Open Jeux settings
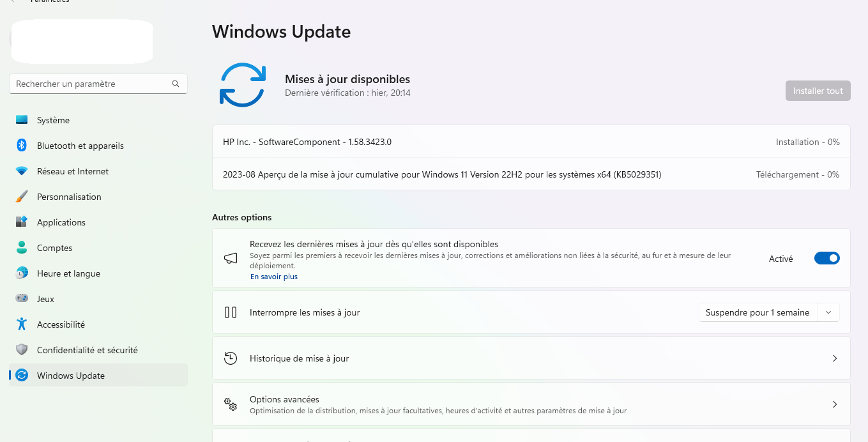This screenshot has height=442, width=868. coord(98,299)
